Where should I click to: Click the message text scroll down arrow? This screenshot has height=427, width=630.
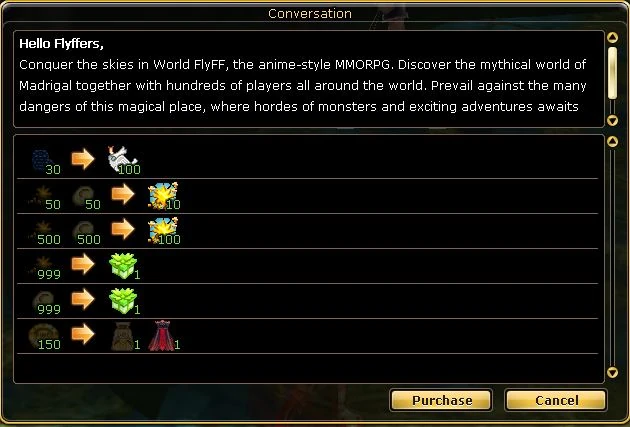coord(612,120)
